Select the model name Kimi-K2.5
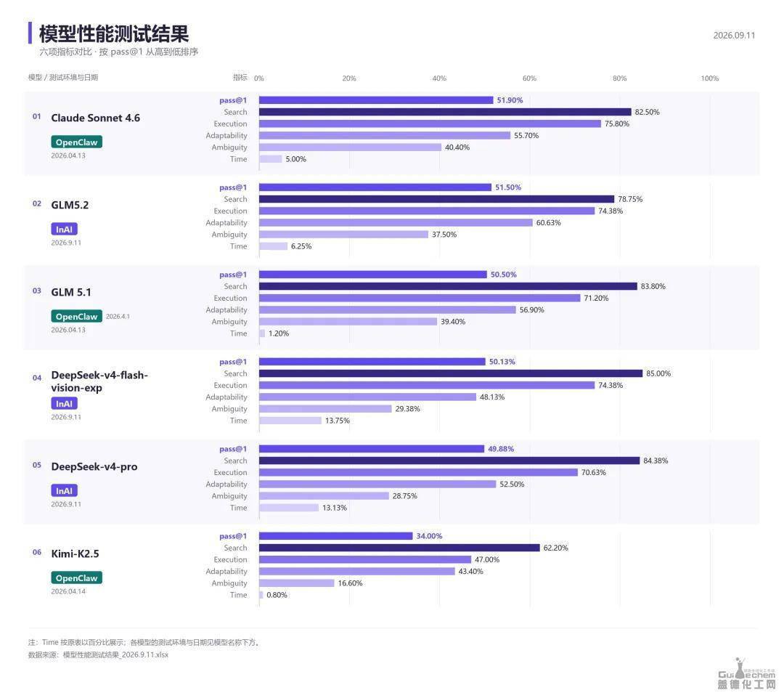 coord(75,554)
